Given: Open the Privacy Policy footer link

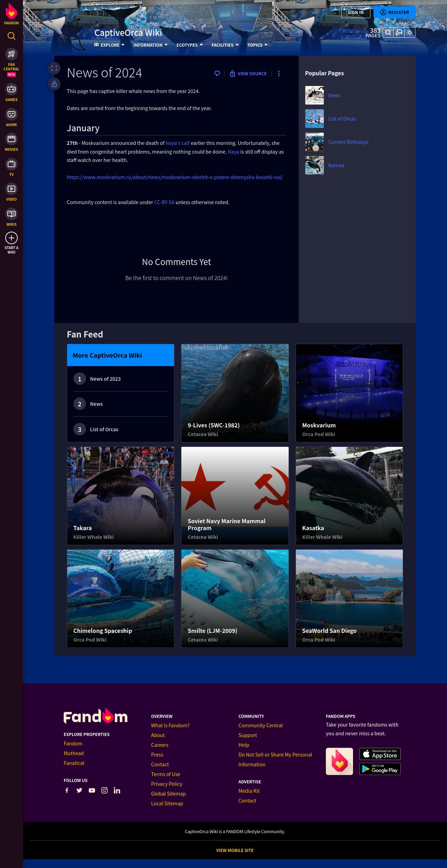Looking at the screenshot, I should pos(167,784).
